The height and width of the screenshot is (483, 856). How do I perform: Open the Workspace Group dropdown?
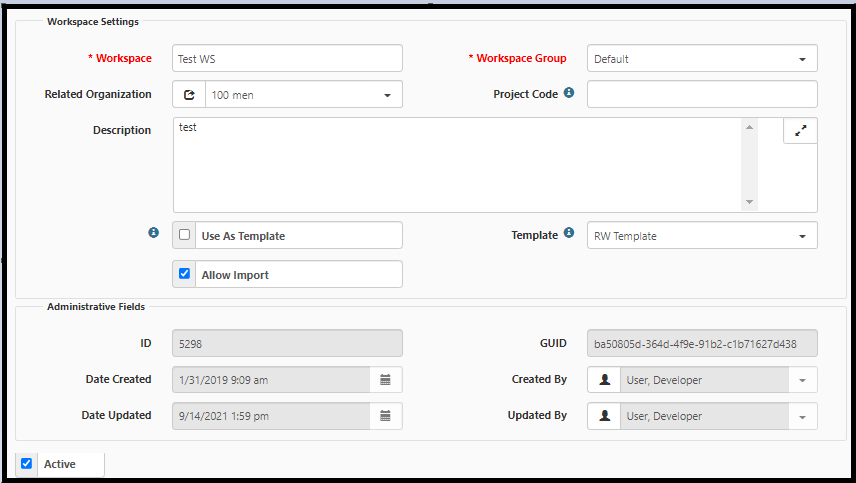[x=702, y=59]
